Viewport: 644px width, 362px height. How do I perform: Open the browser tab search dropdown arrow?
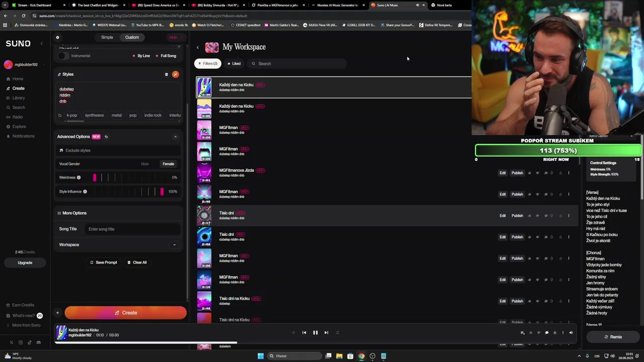5,5
